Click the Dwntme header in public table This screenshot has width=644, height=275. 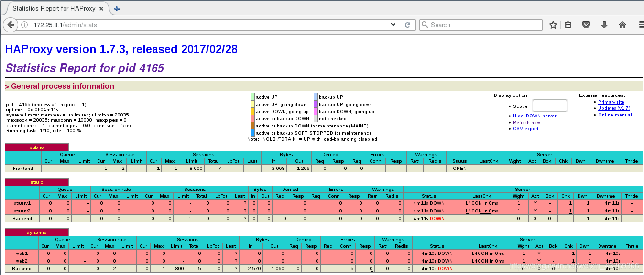click(605, 161)
